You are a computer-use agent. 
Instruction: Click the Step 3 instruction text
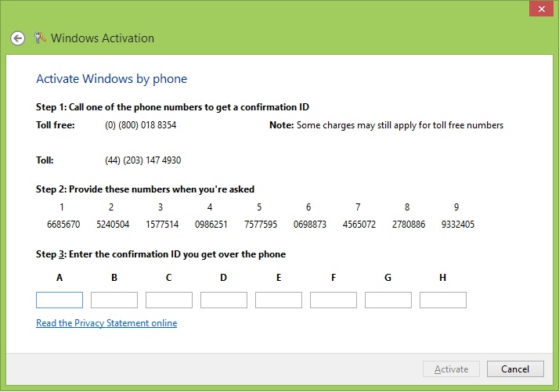pyautogui.click(x=160, y=254)
